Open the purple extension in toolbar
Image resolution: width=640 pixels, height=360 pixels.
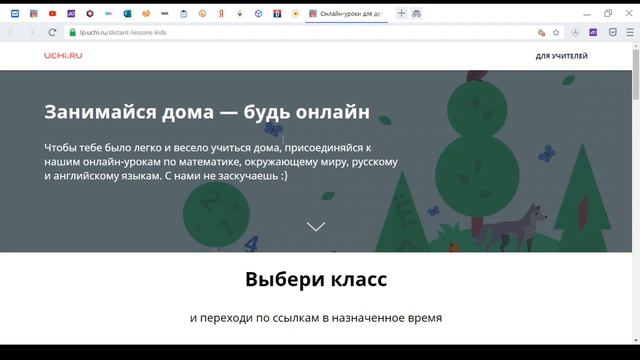pos(593,32)
